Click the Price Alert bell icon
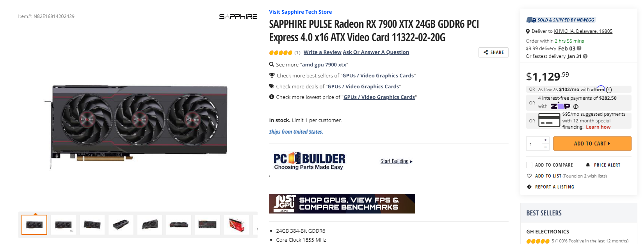Screen dimensions: 644x244 pyautogui.click(x=588, y=165)
